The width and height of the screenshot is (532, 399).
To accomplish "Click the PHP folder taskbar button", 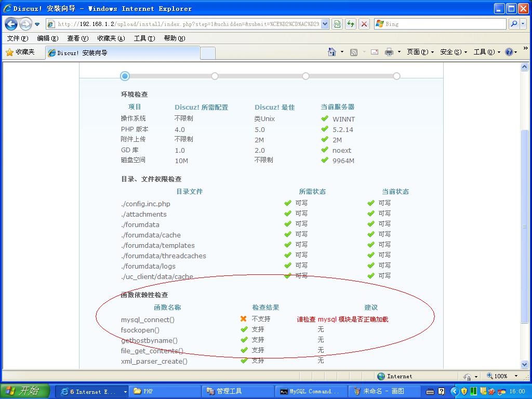I will pyautogui.click(x=164, y=392).
